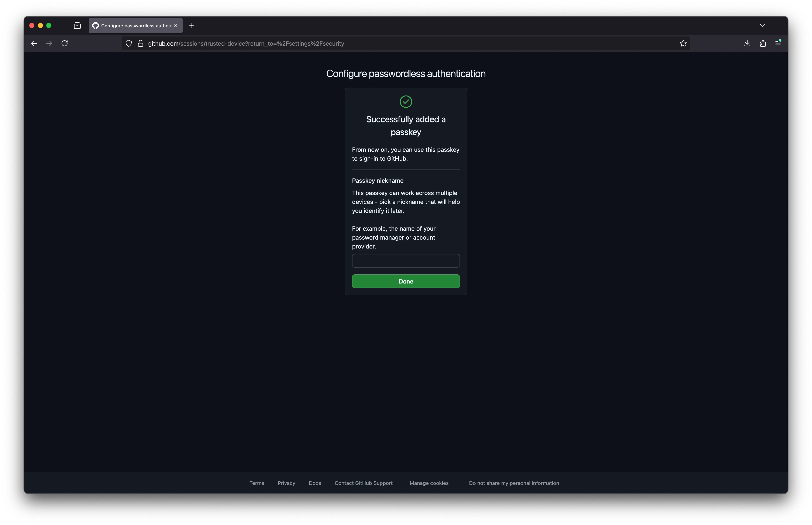Click the URL address bar
812x525 pixels.
point(406,43)
